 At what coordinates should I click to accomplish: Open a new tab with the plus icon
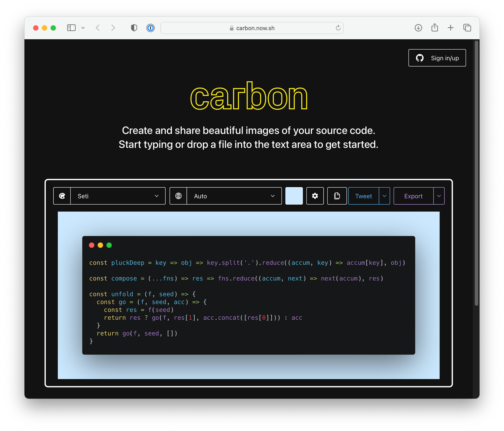(x=451, y=28)
